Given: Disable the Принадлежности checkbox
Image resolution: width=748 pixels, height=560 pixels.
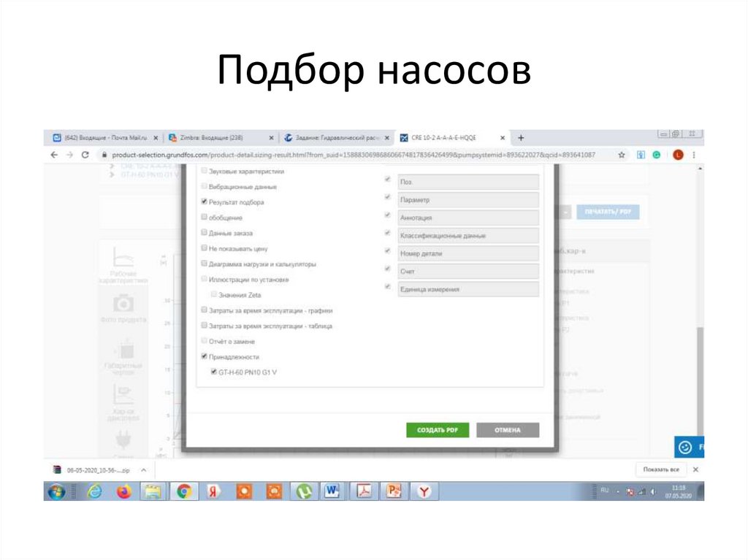Looking at the screenshot, I should pos(204,357).
